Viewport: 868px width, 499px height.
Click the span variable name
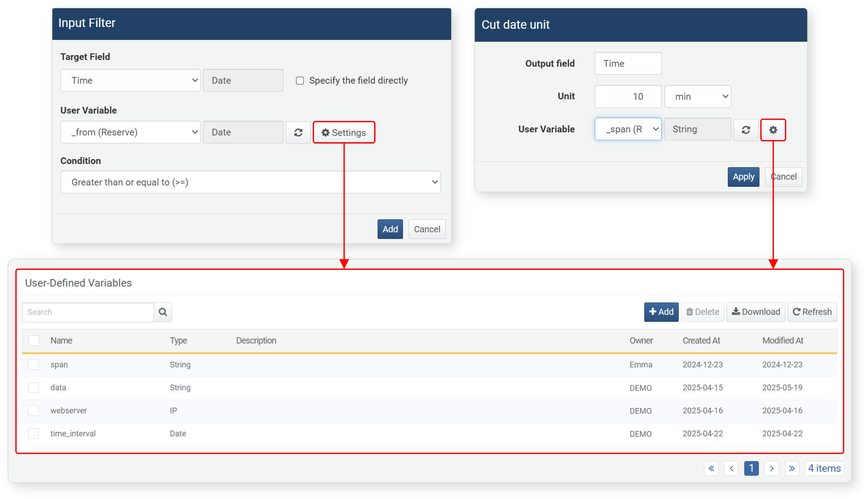pyautogui.click(x=59, y=365)
